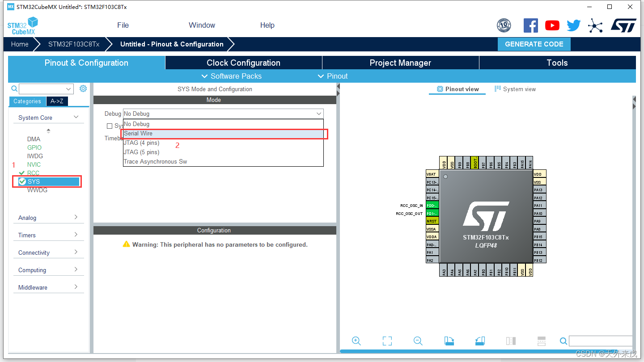The height and width of the screenshot is (362, 644).
Task: Open the peripheral settings gear icon
Action: (83, 88)
